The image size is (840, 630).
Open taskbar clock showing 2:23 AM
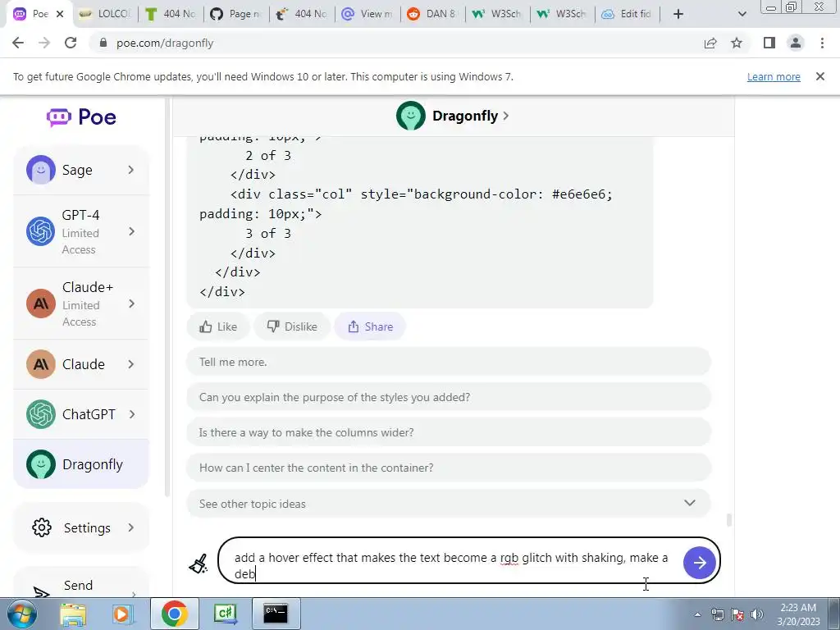tap(798, 614)
